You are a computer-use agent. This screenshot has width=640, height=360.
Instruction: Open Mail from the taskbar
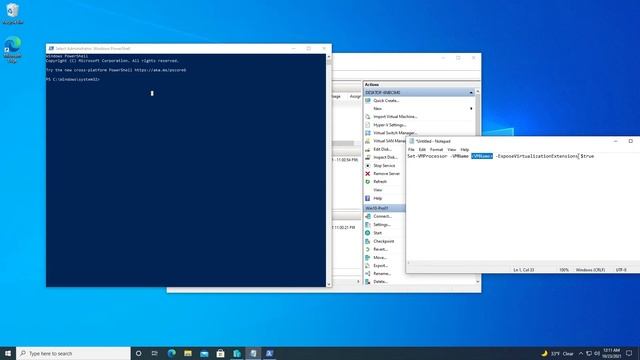[x=204, y=353]
